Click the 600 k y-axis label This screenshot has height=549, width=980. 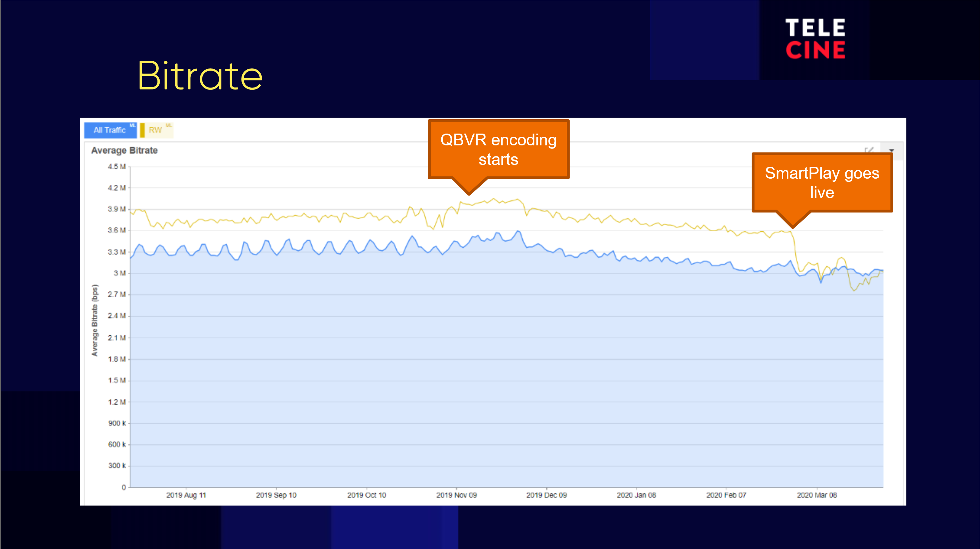coord(117,445)
